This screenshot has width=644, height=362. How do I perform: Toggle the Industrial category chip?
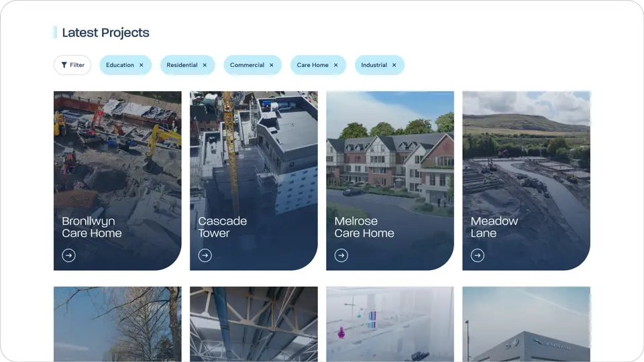tap(374, 65)
